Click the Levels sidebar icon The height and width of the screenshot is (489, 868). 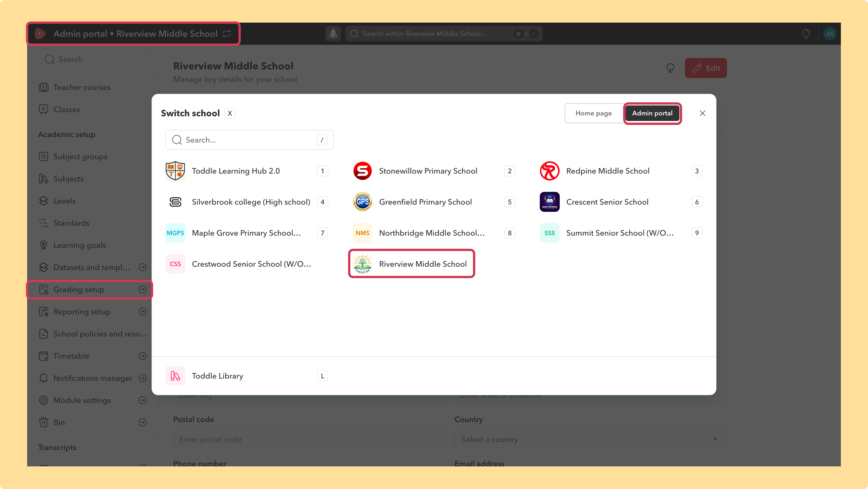(x=44, y=201)
